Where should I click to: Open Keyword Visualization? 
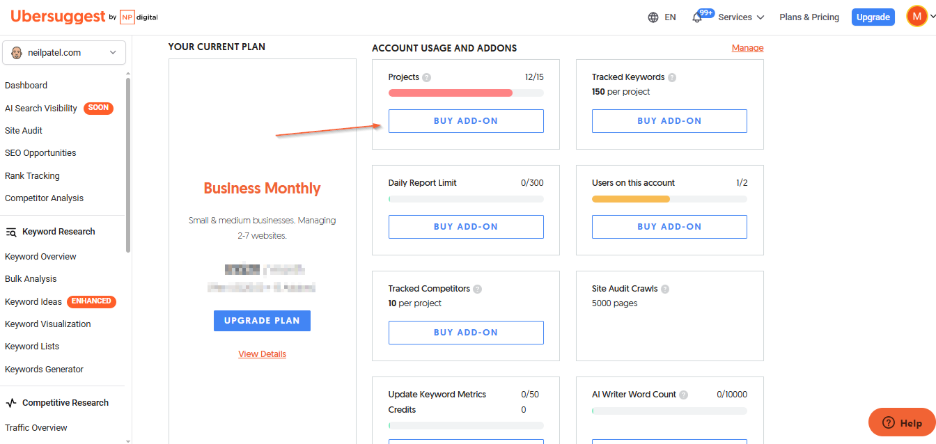click(x=48, y=324)
